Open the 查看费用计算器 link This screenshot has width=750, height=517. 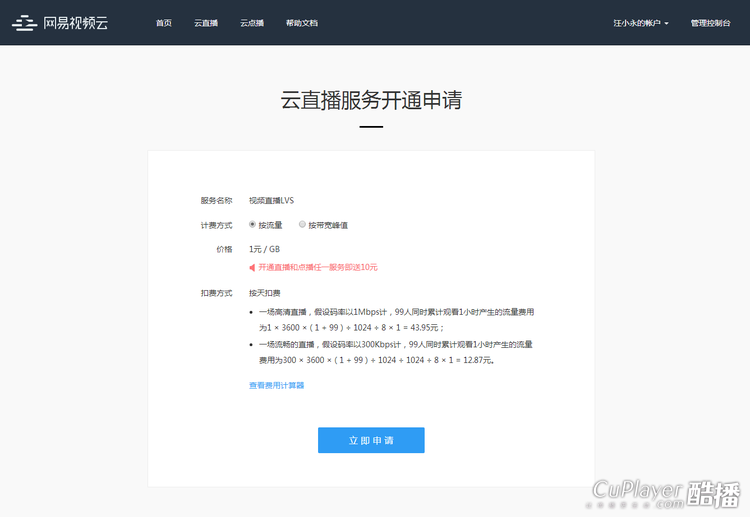pyautogui.click(x=276, y=385)
